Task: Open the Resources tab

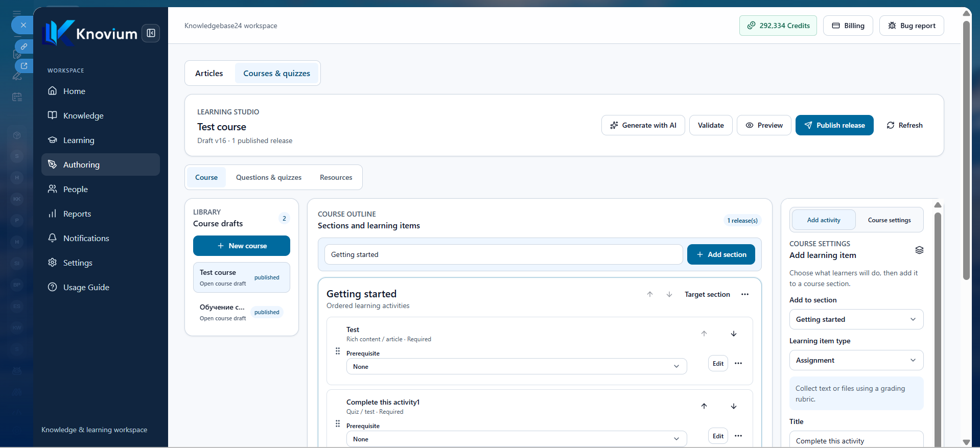Action: tap(336, 177)
